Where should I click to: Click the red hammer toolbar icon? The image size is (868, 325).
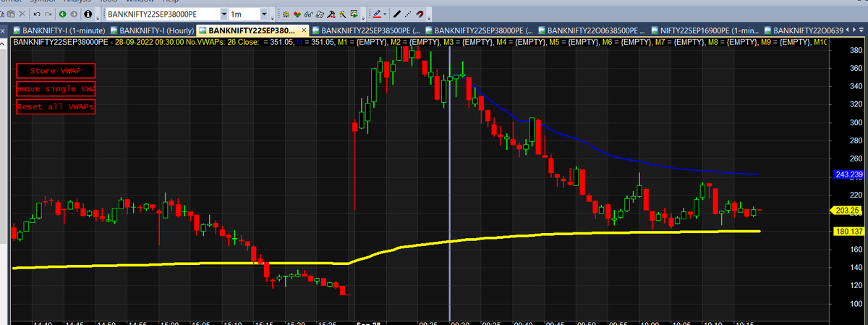pos(331,14)
